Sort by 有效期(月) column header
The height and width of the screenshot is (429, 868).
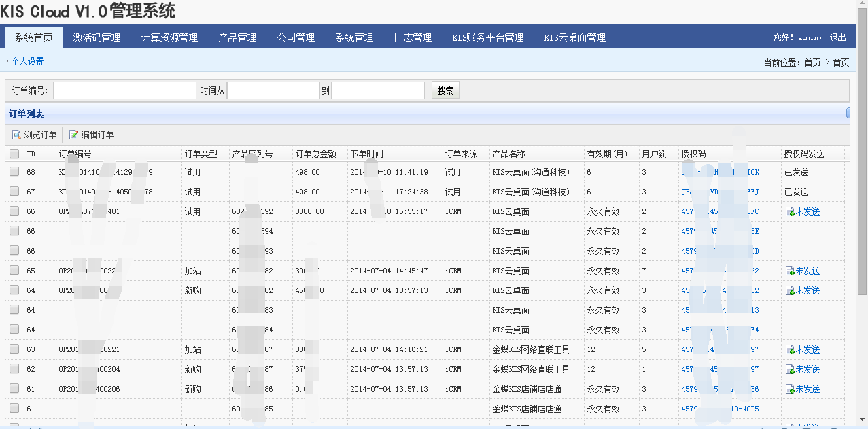point(608,154)
